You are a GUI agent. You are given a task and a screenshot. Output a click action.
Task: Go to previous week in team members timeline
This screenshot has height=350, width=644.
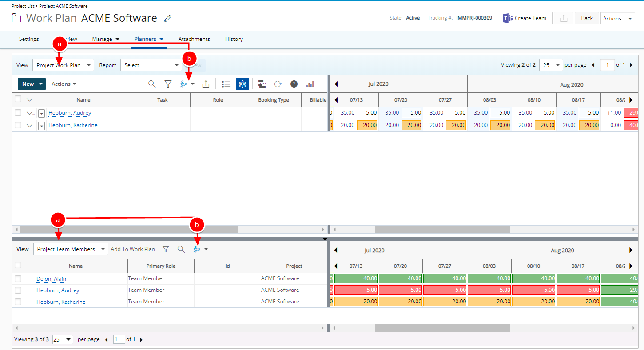click(336, 266)
